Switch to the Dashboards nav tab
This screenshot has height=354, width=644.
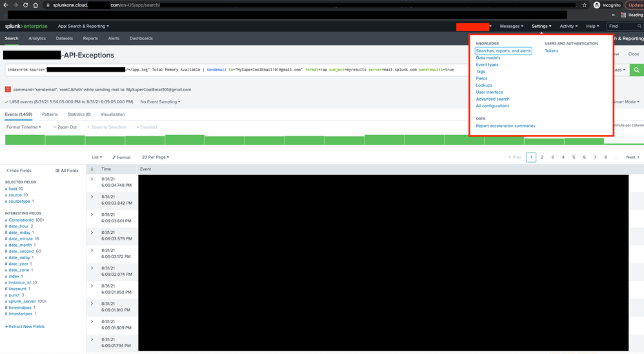pyautogui.click(x=141, y=38)
